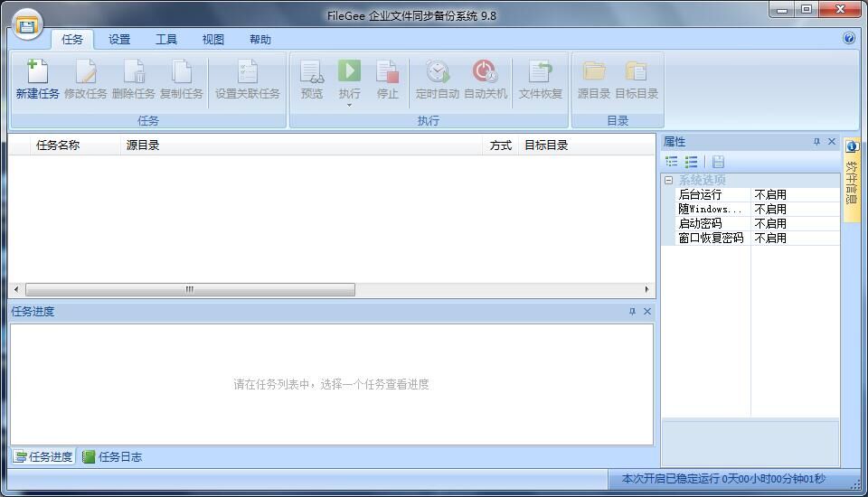This screenshot has width=868, height=497.
Task: Switch to the 工具 ribbon tab
Action: click(x=166, y=39)
